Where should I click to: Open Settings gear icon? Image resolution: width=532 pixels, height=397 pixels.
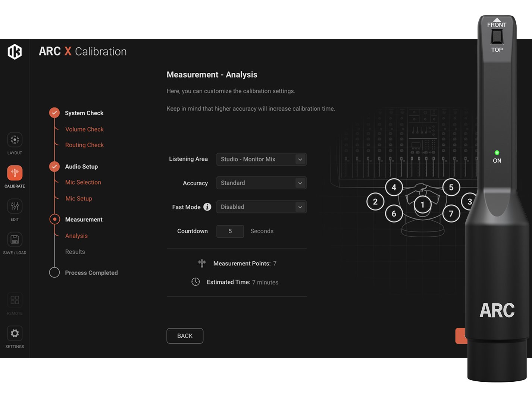coord(15,333)
